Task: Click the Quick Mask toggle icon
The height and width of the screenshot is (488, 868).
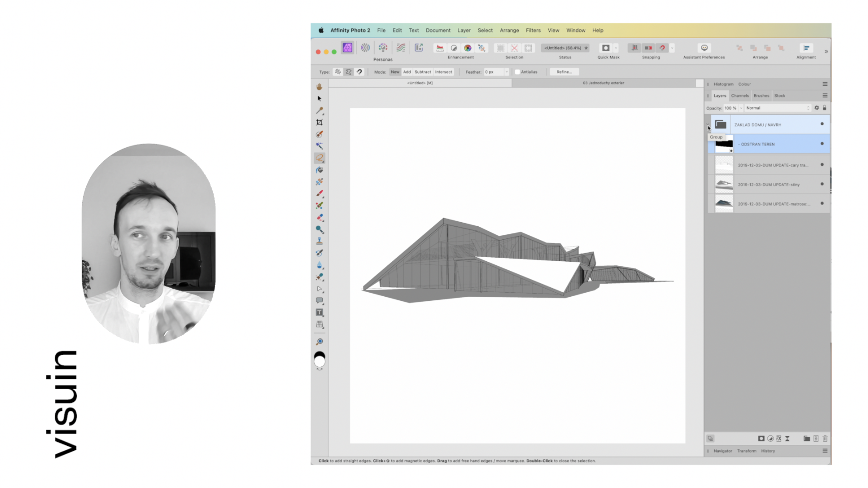Action: tap(606, 48)
